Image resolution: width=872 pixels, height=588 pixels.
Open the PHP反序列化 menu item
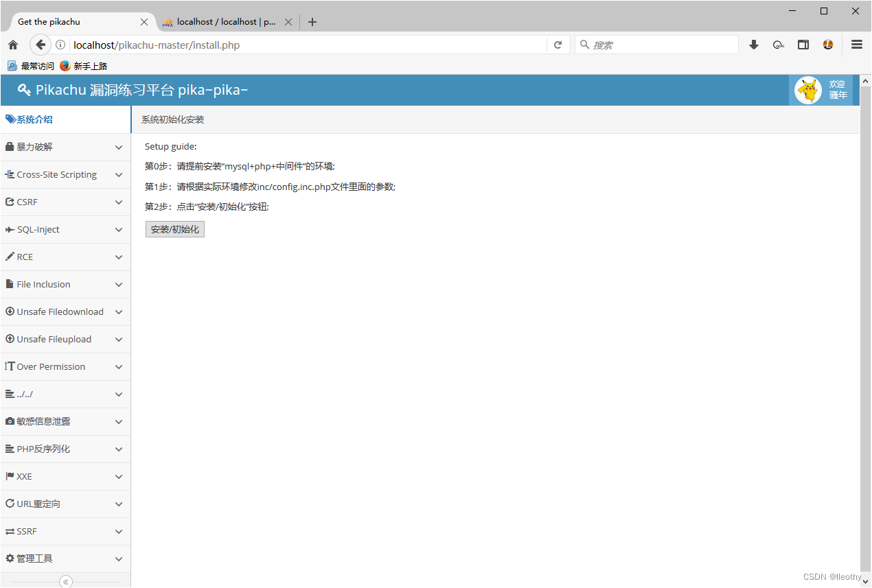click(x=65, y=449)
